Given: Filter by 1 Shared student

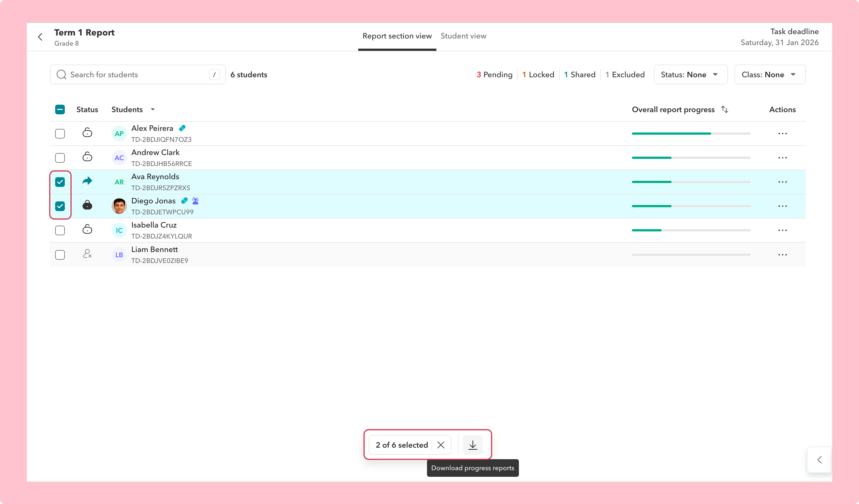Looking at the screenshot, I should tap(580, 75).
